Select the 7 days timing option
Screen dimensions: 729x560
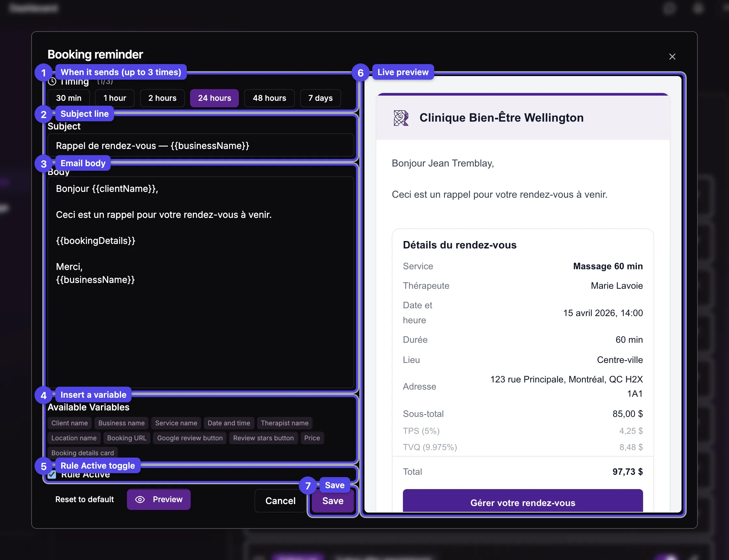tap(321, 98)
